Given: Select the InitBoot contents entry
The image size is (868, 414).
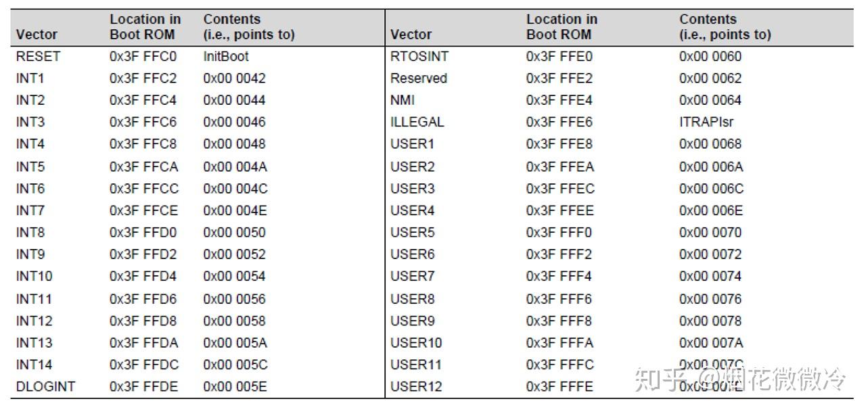Looking at the screenshot, I should (x=226, y=56).
